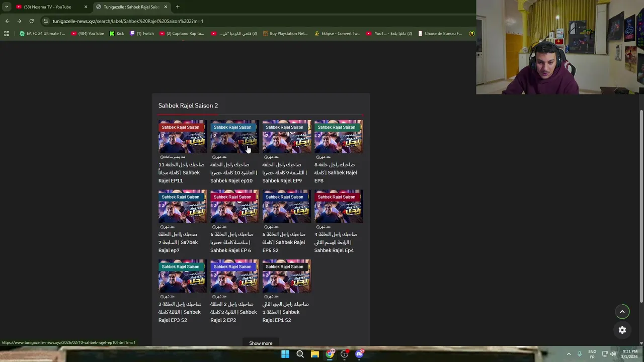Click the Sahbek Rajel EP11 title link
The width and height of the screenshot is (644, 362).
(x=182, y=172)
